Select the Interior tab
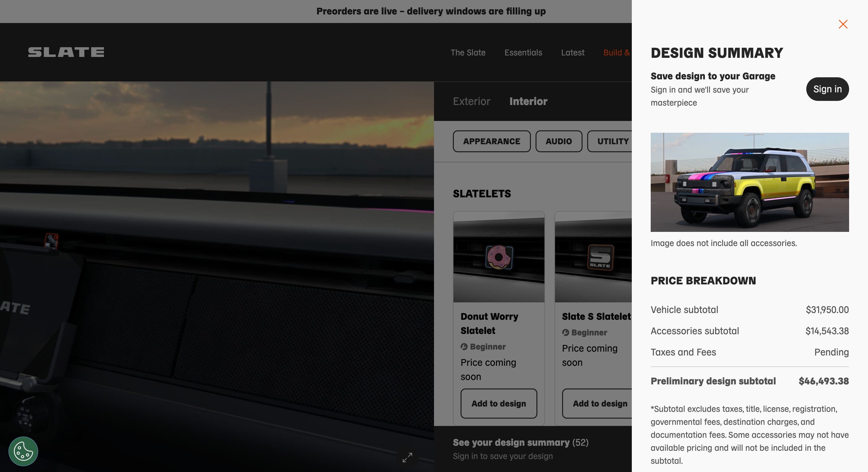 (x=528, y=101)
